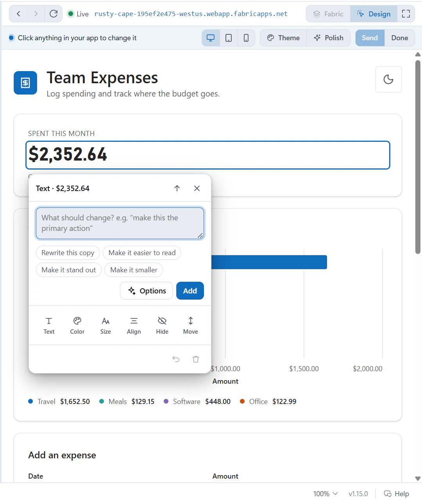Go back with the browser back arrow
422x504 pixels.
(18, 14)
